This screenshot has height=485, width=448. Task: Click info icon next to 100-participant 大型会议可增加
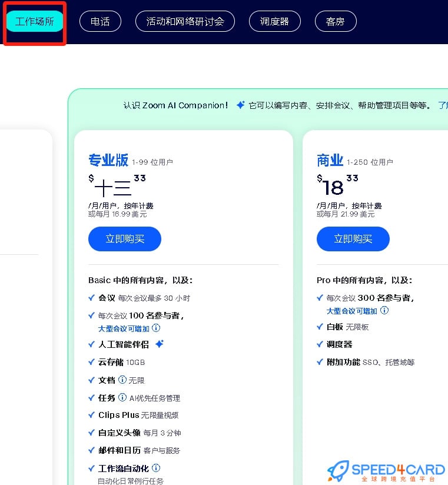pos(156,328)
